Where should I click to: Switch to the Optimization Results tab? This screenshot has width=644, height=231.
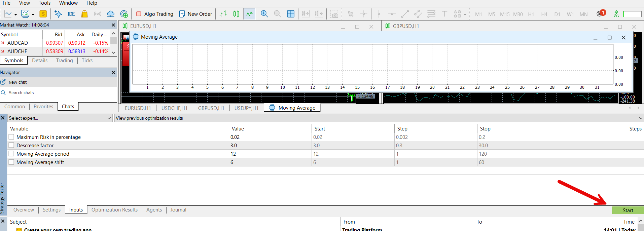click(114, 210)
